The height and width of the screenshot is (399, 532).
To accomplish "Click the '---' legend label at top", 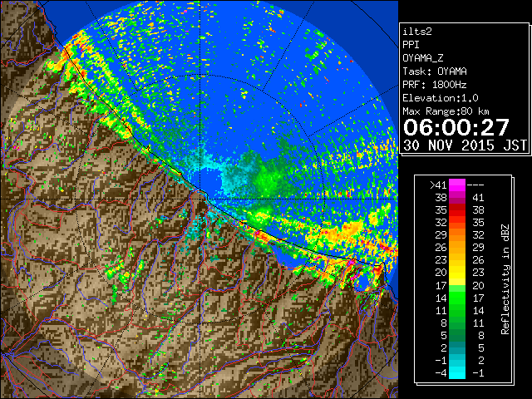I will coord(475,185).
